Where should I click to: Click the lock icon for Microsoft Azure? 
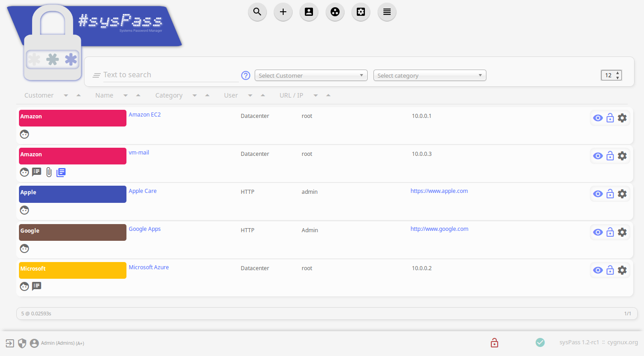point(610,270)
